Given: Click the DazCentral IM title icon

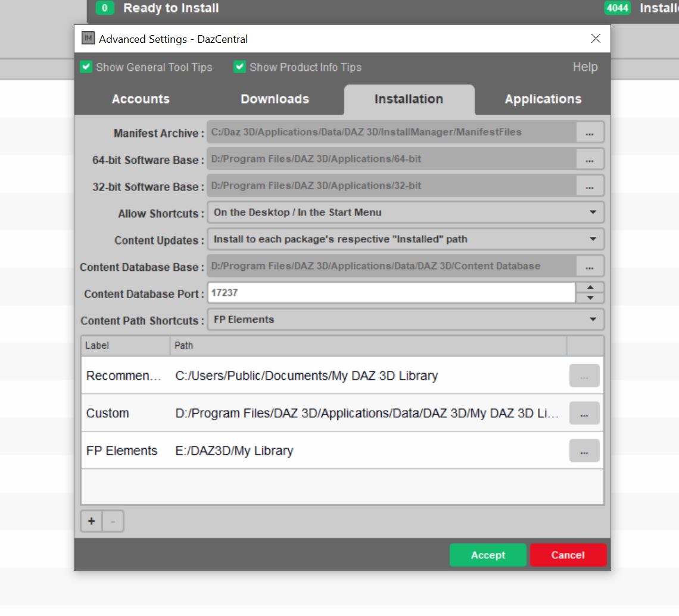Looking at the screenshot, I should click(88, 38).
